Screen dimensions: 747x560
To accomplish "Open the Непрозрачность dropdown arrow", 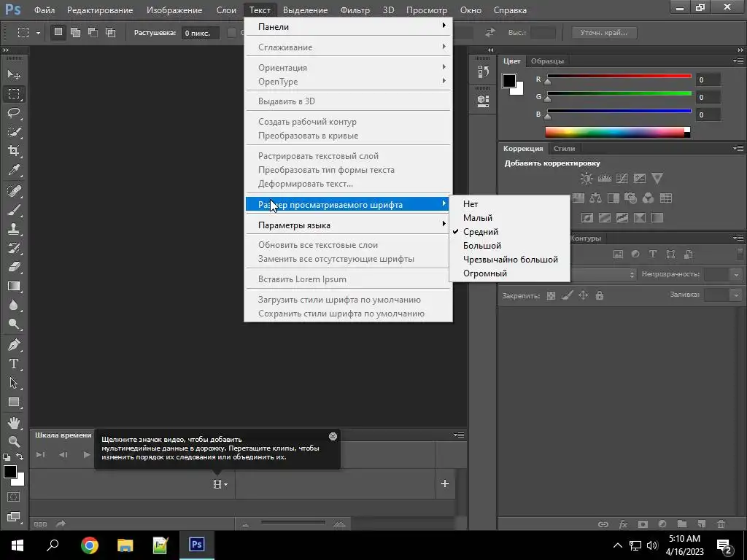I will tap(736, 275).
